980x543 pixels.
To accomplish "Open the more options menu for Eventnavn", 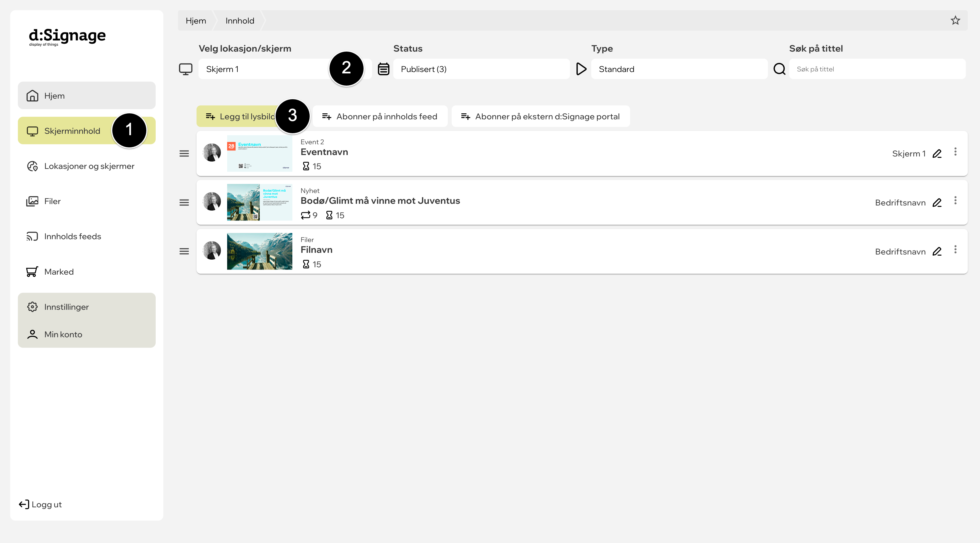I will point(955,152).
